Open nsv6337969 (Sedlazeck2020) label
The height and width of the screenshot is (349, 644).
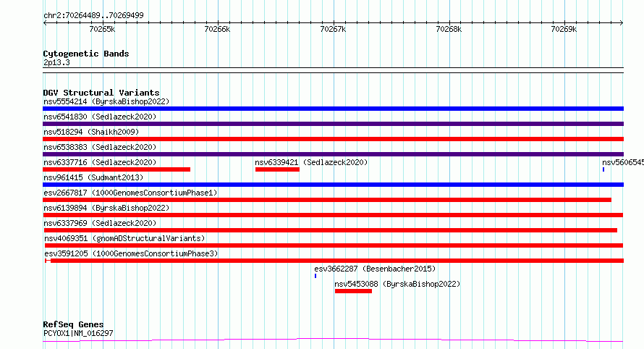[x=100, y=223]
